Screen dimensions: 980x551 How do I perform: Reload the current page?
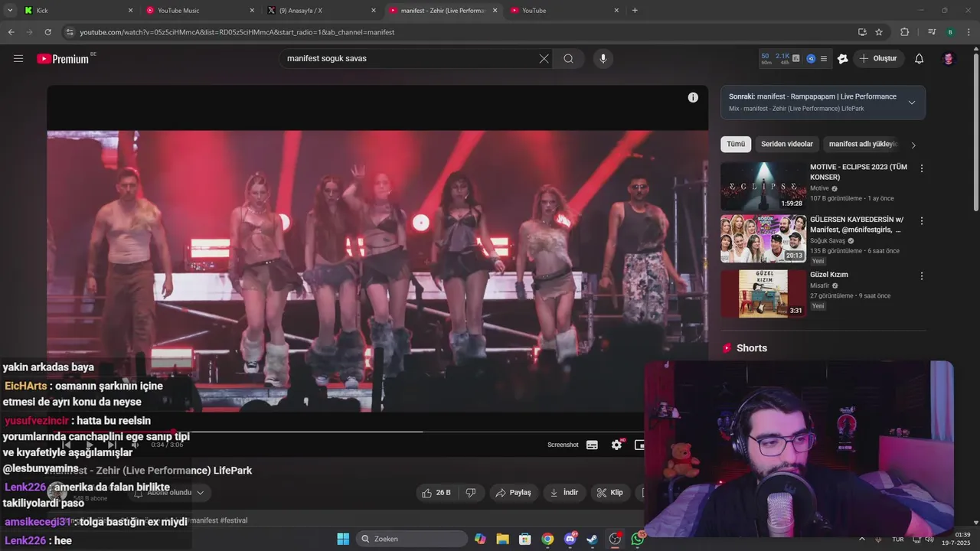pyautogui.click(x=47, y=32)
